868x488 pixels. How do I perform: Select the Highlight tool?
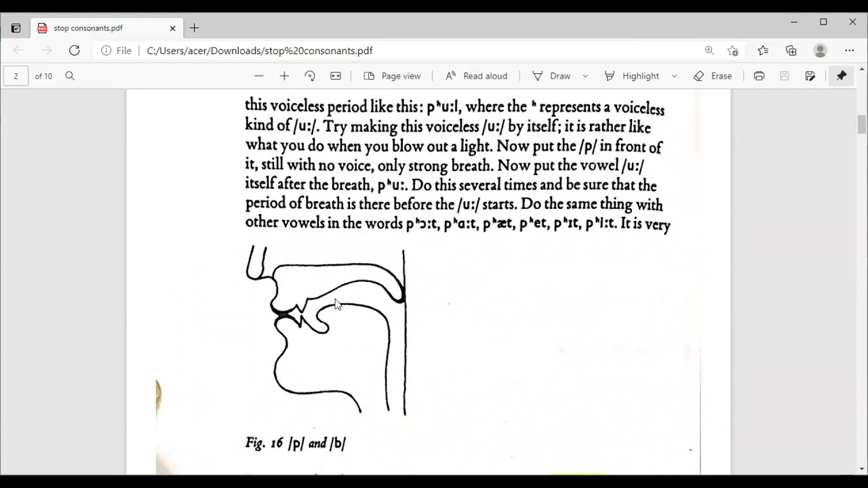(631, 76)
